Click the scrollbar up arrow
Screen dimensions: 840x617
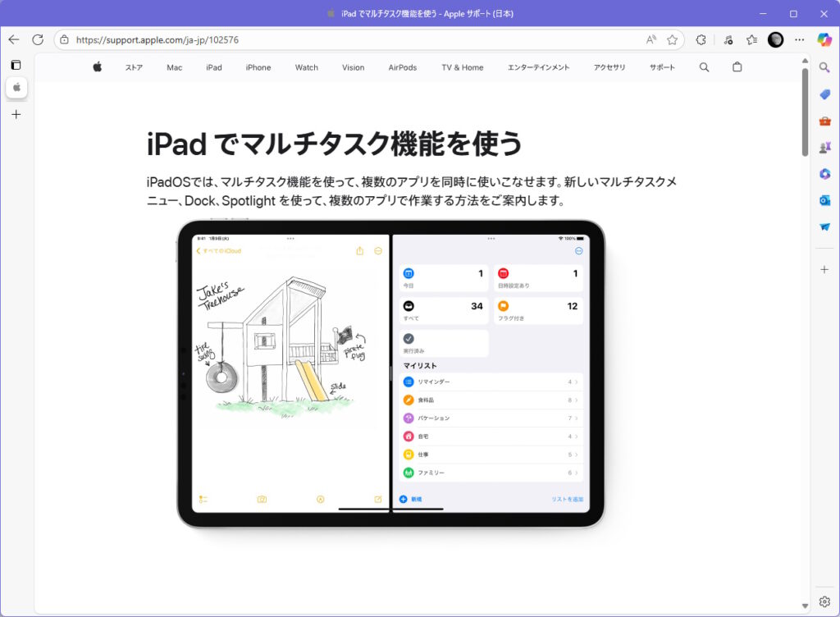pyautogui.click(x=805, y=61)
